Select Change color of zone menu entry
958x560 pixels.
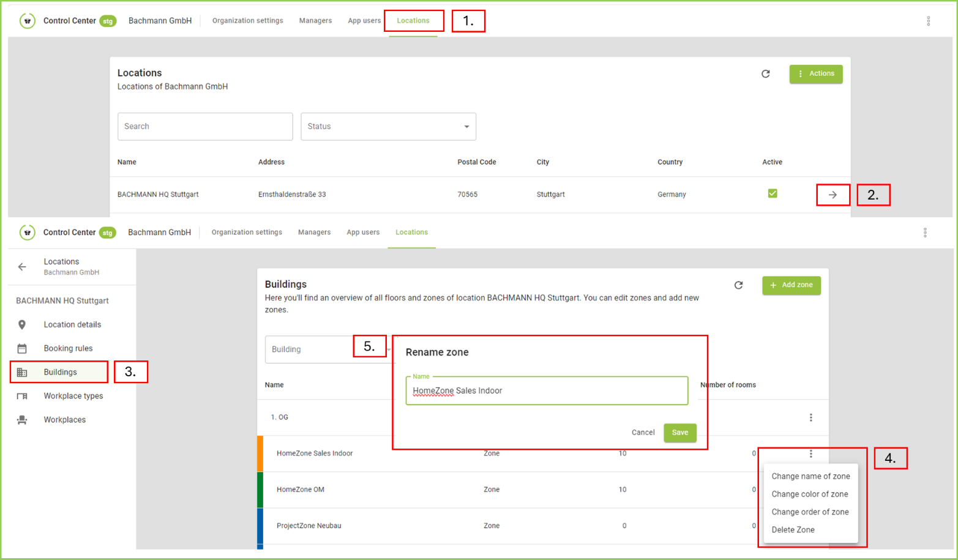pos(809,494)
